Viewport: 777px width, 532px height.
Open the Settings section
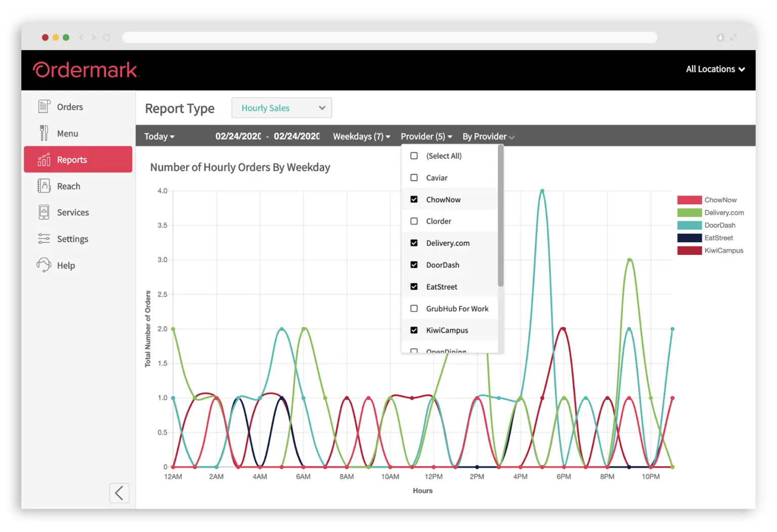point(78,239)
